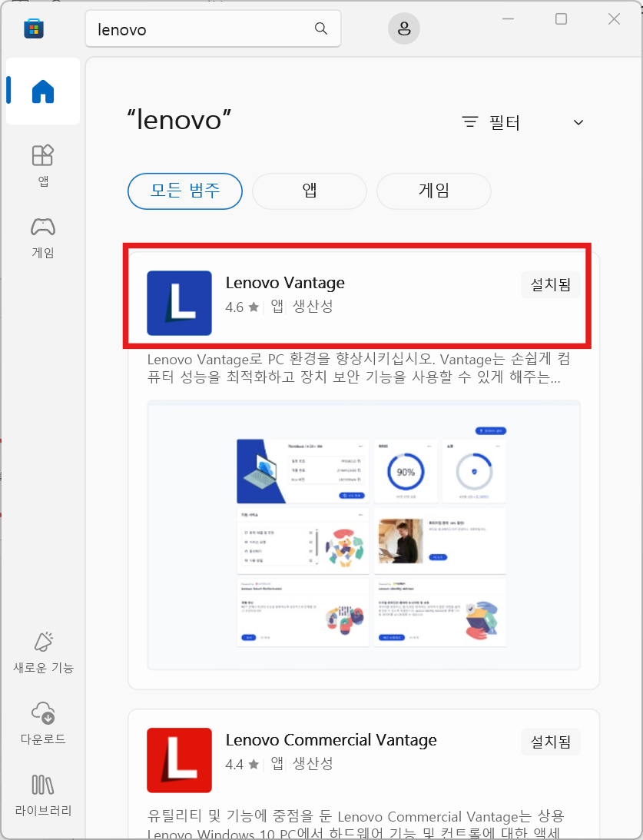Open 새로운 기능 in sidebar

pos(43,652)
